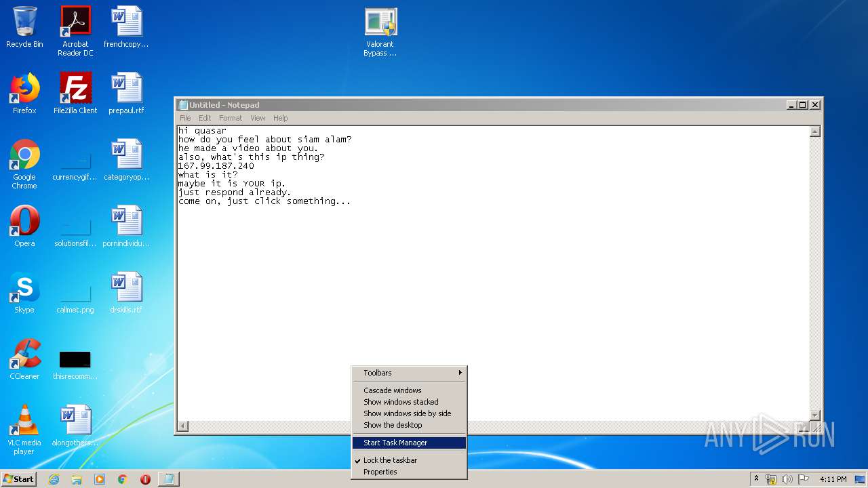The height and width of the screenshot is (488, 868).
Task: Choose Show the desktop menu entry
Action: coord(409,425)
